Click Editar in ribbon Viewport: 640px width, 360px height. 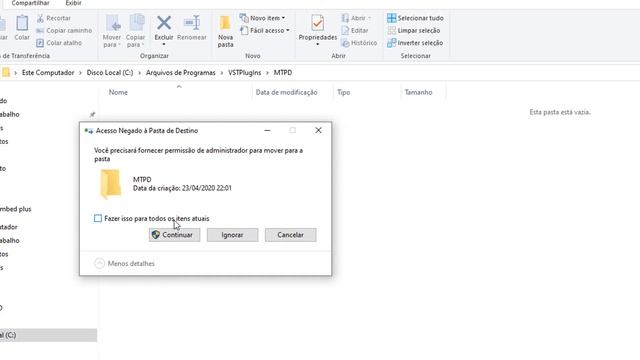click(355, 31)
